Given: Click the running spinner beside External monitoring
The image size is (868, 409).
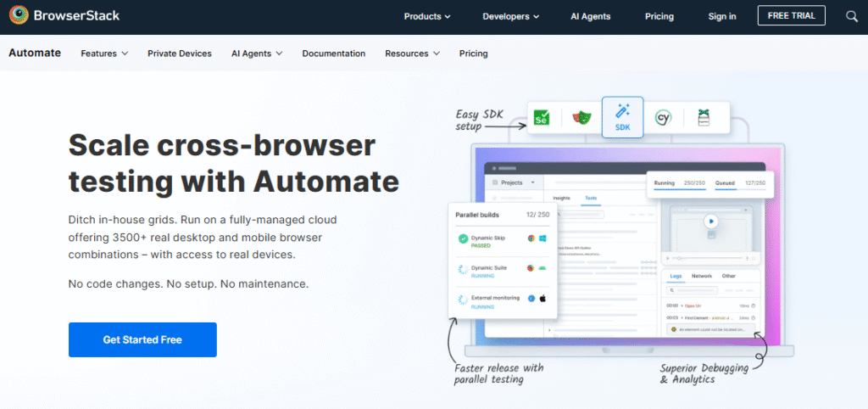Looking at the screenshot, I should coord(463,300).
